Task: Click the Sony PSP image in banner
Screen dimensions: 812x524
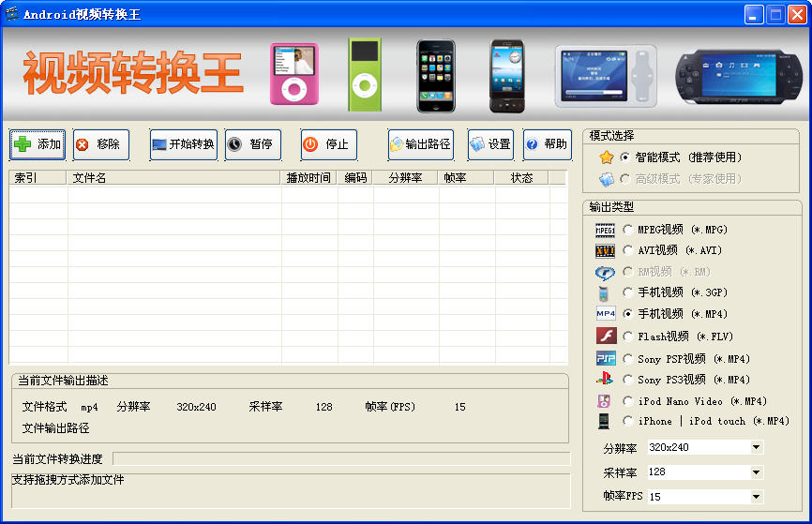Action: [x=739, y=77]
